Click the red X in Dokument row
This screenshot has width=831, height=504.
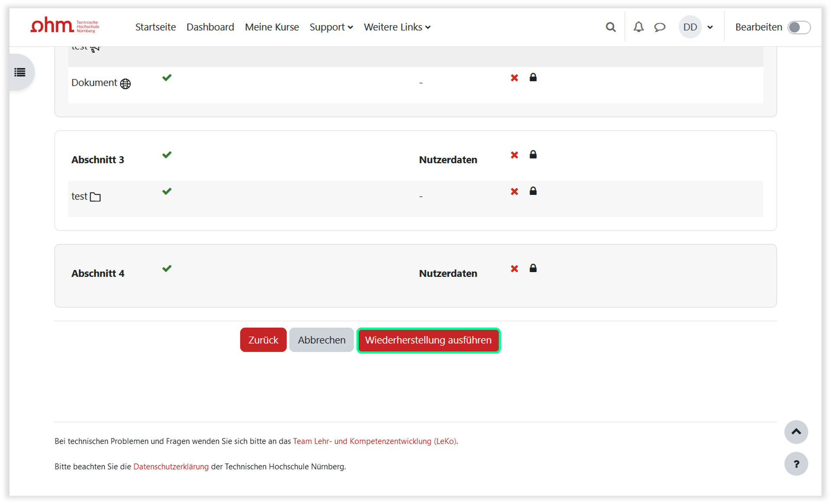pyautogui.click(x=514, y=78)
